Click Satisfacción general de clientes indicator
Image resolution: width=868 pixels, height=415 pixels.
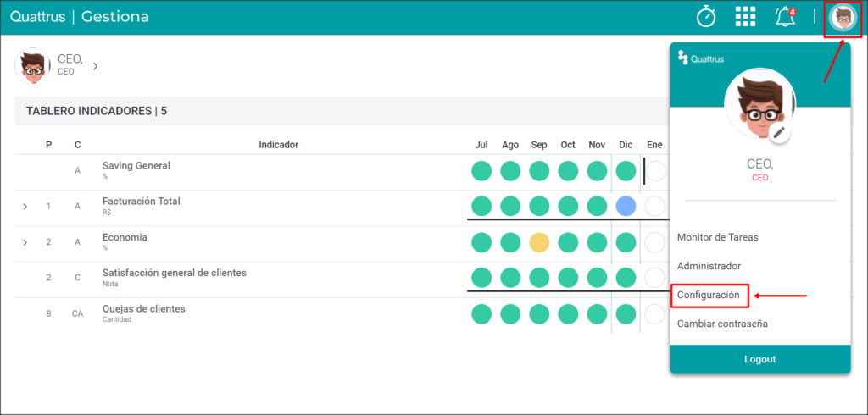coord(175,273)
